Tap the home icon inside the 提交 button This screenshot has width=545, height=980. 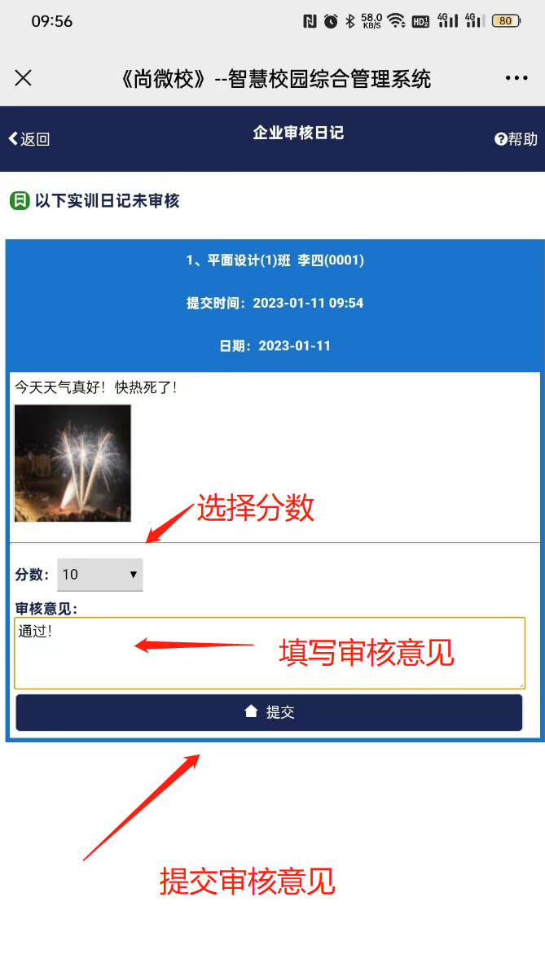[251, 711]
